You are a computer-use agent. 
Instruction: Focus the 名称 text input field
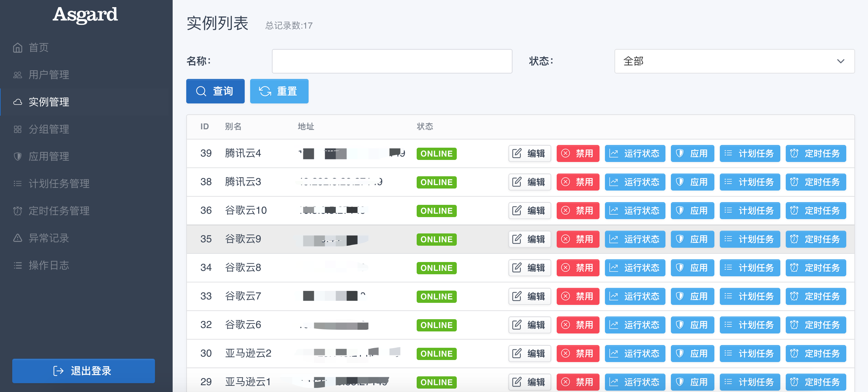point(392,61)
